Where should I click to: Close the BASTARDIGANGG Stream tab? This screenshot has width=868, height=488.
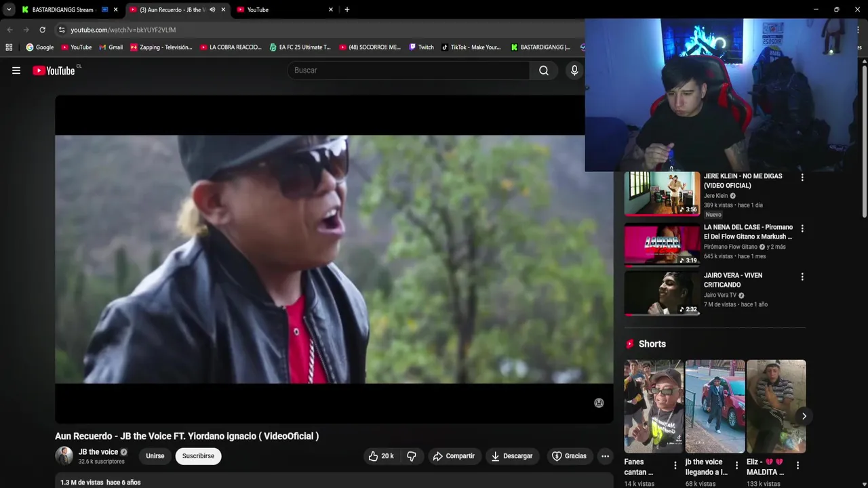(115, 9)
